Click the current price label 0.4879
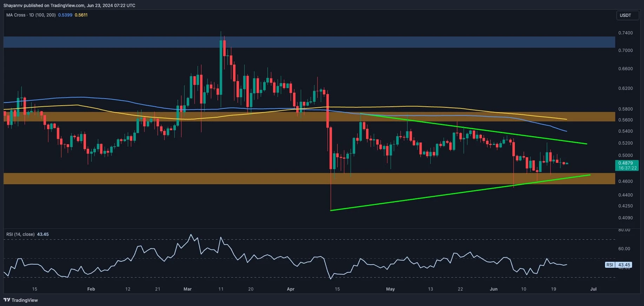Viewport: 644px width, 306px height. (625, 163)
